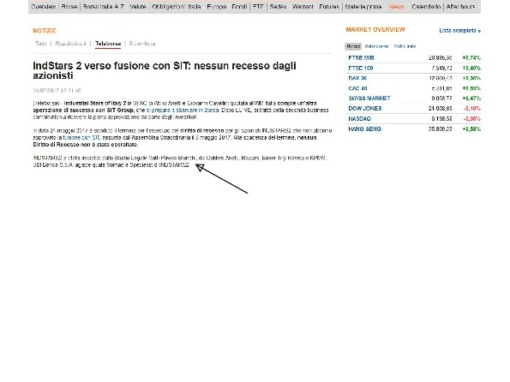
Task: Click the NOTIZIE section heading
Action: pyautogui.click(x=44, y=31)
